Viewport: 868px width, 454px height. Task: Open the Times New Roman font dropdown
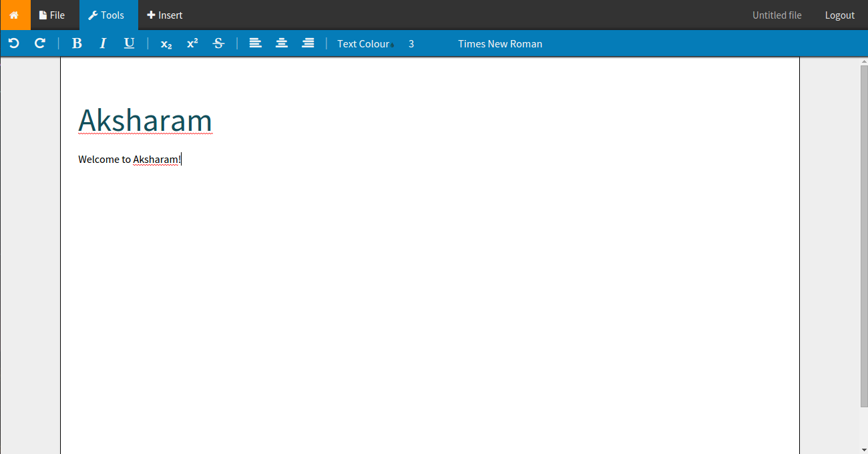coord(499,43)
